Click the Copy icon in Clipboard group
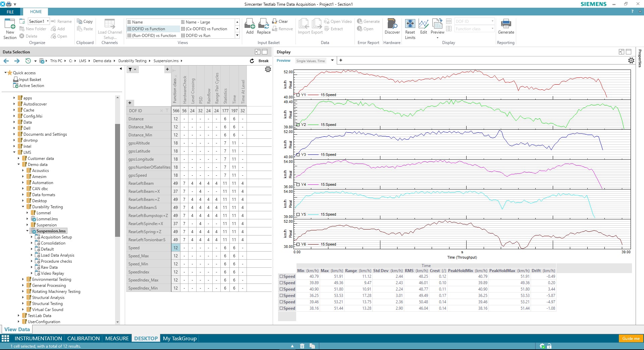This screenshot has height=350, width=644. tap(80, 21)
